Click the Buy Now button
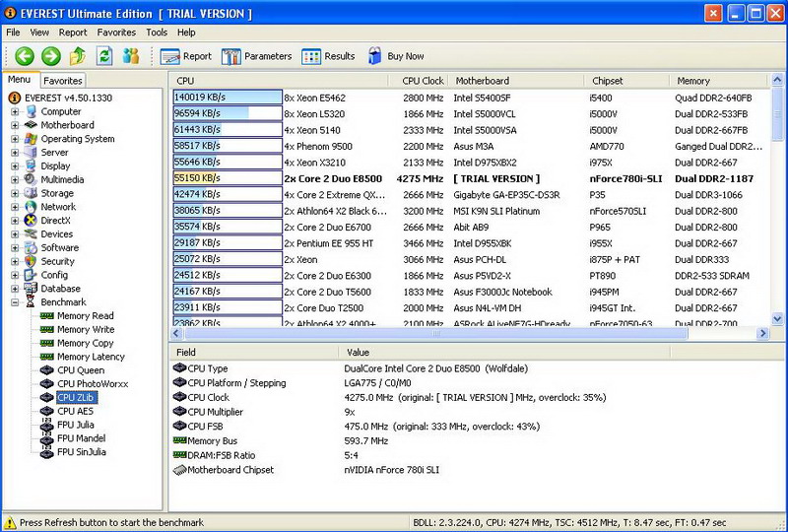 396,56
